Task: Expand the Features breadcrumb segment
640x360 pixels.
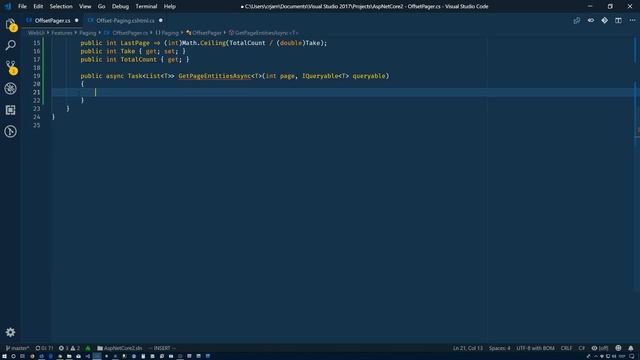Action: pyautogui.click(x=62, y=33)
